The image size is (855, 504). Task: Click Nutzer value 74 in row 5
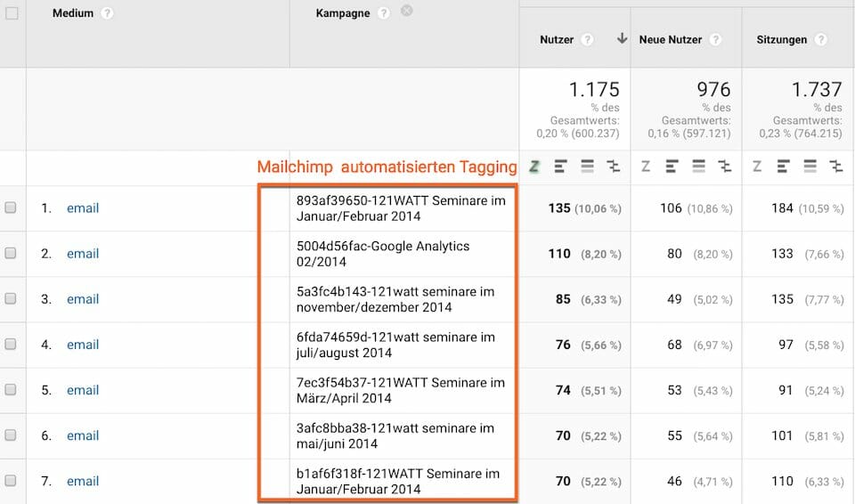pos(563,391)
